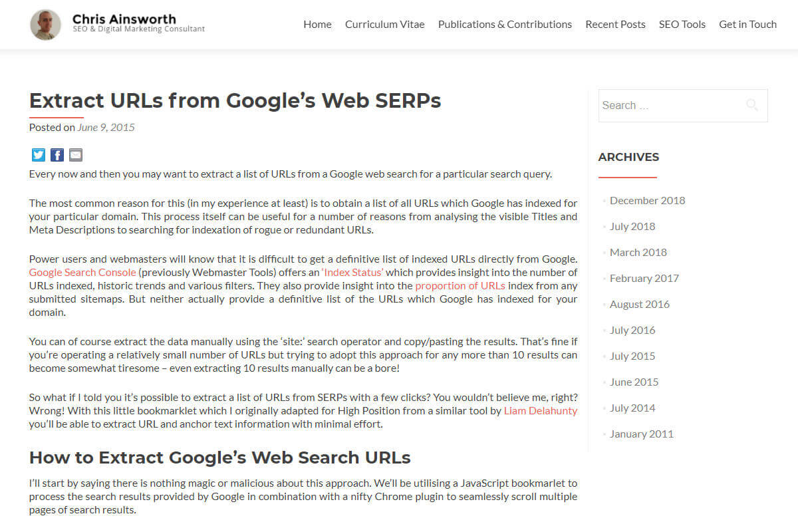798x532 pixels.
Task: Click the search magnifier icon
Action: click(x=752, y=105)
